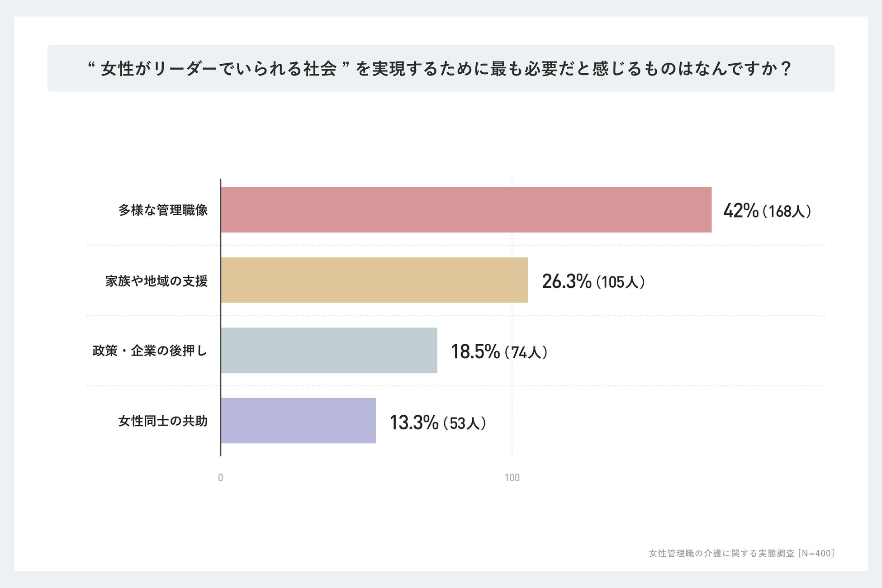Click the pink 多様な管理職像 bar
This screenshot has height=588, width=882.
tap(466, 210)
